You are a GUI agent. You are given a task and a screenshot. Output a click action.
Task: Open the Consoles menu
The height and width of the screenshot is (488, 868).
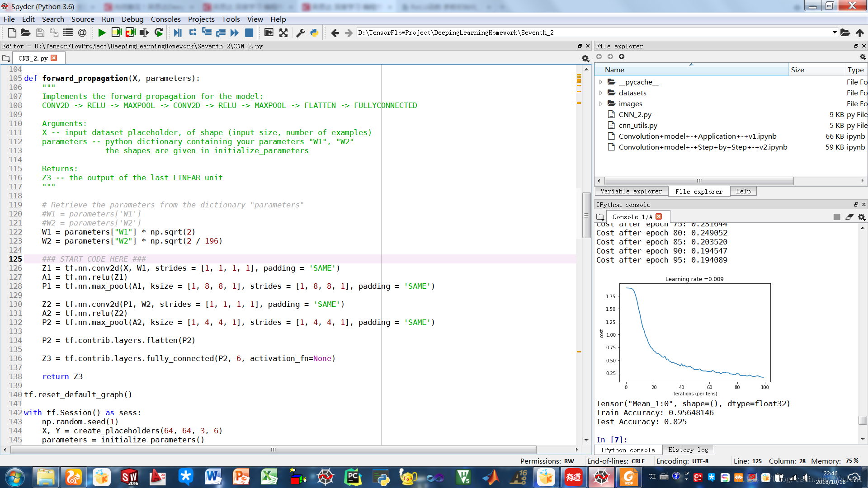[166, 19]
